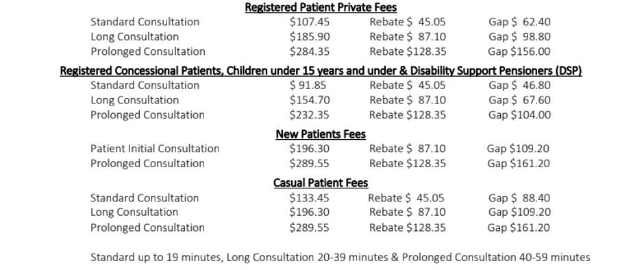Click the Gap $156.00 amount
The image size is (644, 270).
[x=519, y=51]
